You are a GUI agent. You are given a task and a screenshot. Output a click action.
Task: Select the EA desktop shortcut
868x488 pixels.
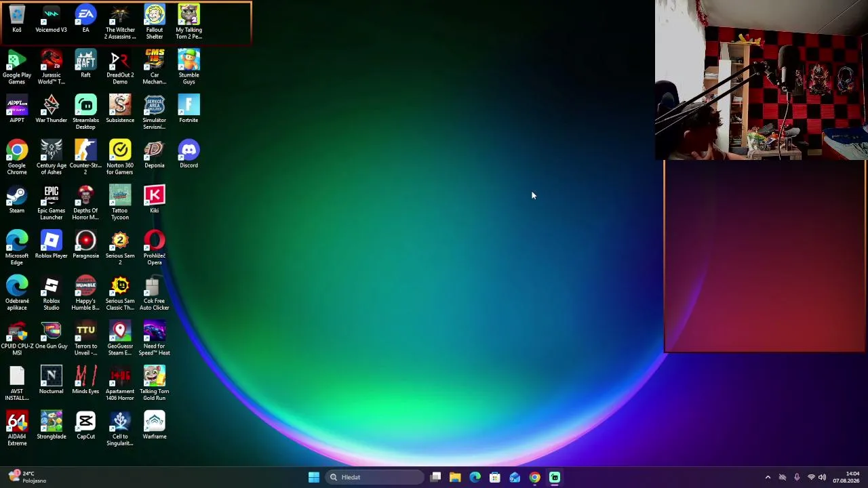pos(85,20)
